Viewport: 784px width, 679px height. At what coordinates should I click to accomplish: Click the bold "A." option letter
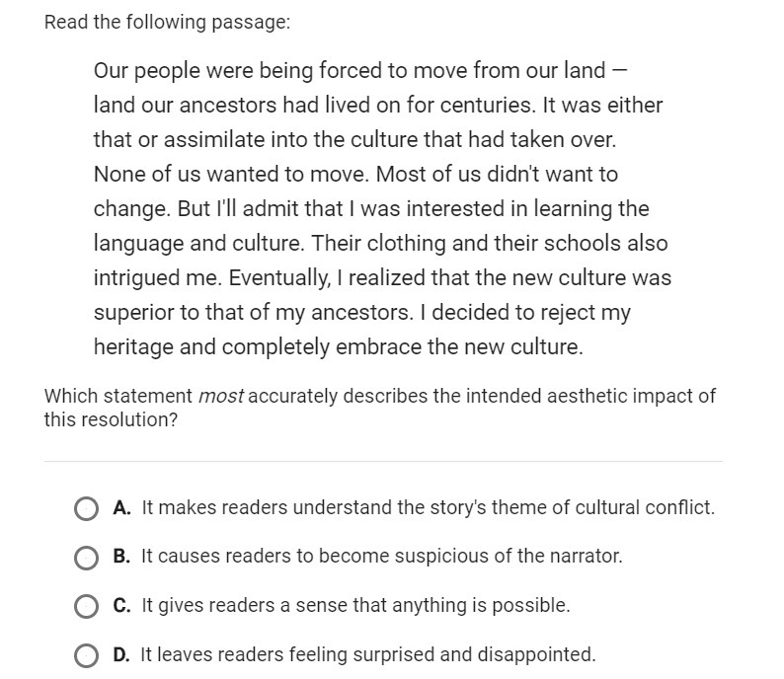click(x=122, y=508)
